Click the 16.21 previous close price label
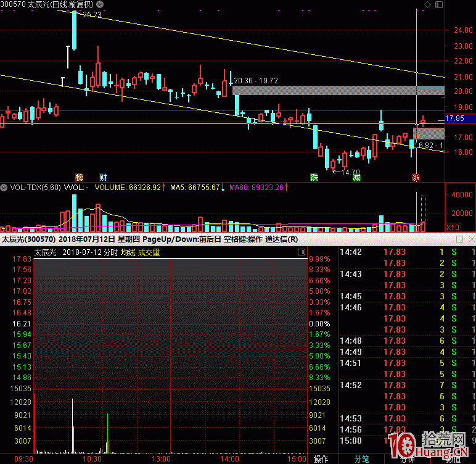 point(22,323)
